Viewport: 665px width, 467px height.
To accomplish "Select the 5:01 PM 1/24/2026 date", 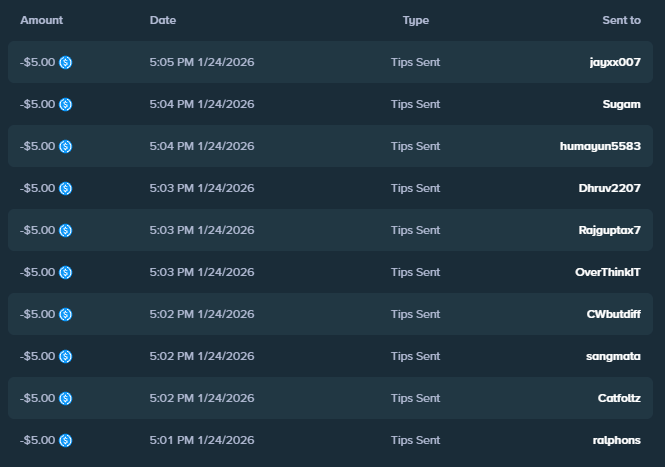I will coord(202,440).
